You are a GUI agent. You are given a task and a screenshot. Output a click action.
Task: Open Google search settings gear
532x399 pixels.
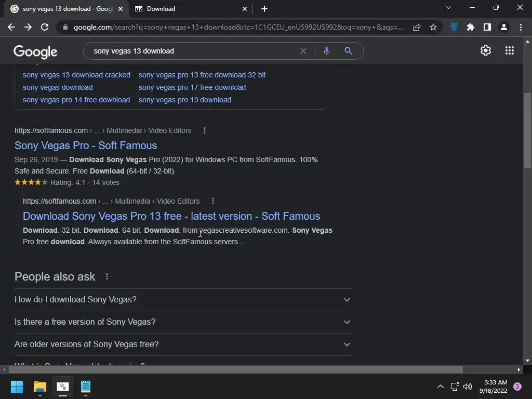tap(486, 50)
